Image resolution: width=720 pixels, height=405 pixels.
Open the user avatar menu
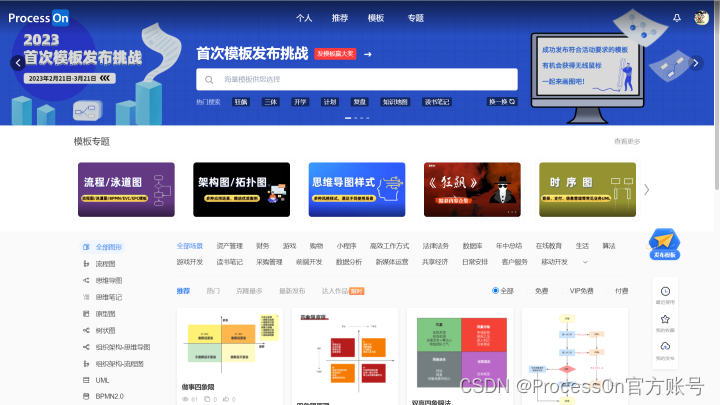pos(701,18)
